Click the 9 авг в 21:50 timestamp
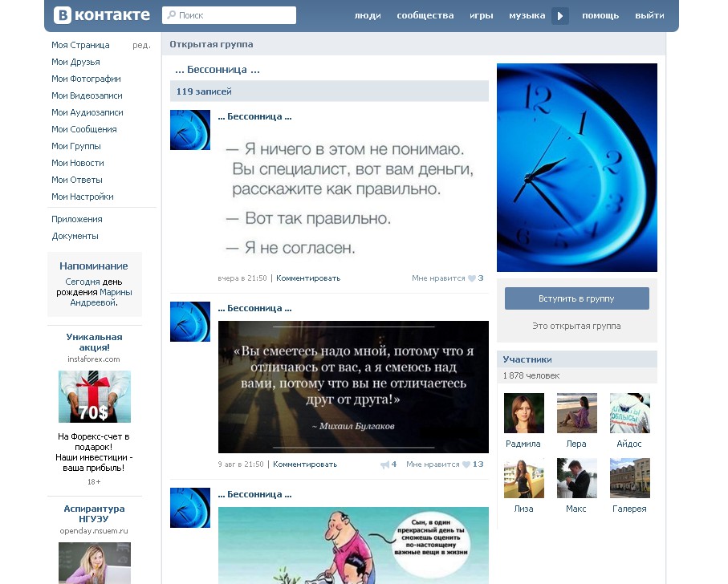 click(x=241, y=464)
